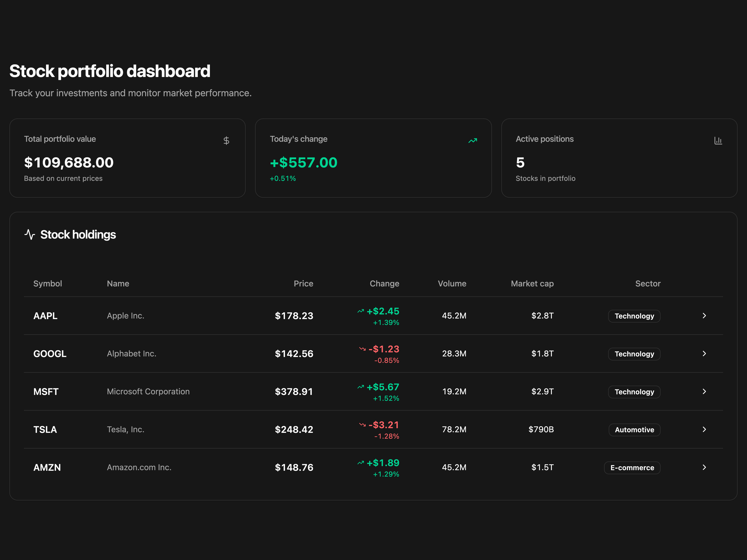Click the $1.5T market cap value

point(542,467)
